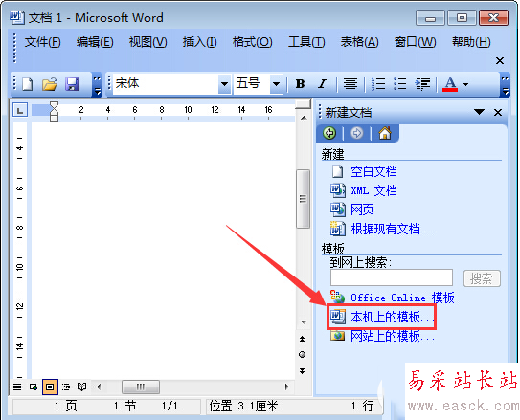The width and height of the screenshot is (520, 420).
Task: Switch to web layout view
Action: tap(34, 387)
